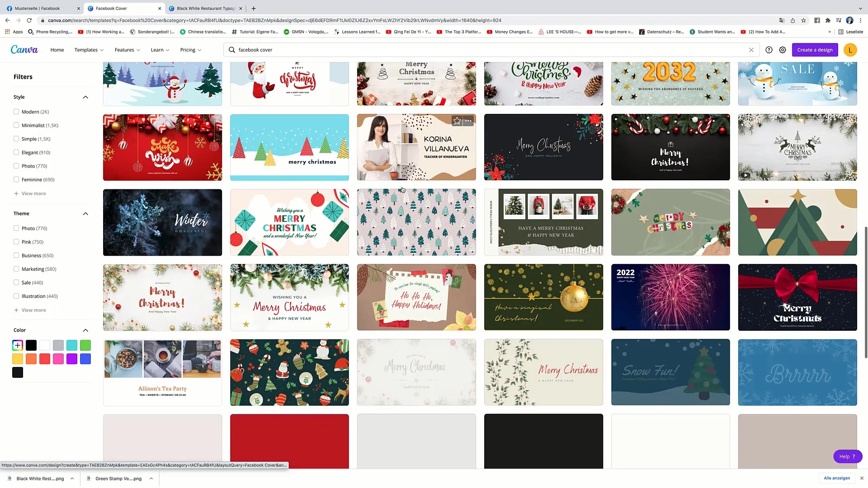Viewport: 868px width, 488px height.
Task: Click the three-dot options icon on Korina template
Action: click(x=468, y=121)
